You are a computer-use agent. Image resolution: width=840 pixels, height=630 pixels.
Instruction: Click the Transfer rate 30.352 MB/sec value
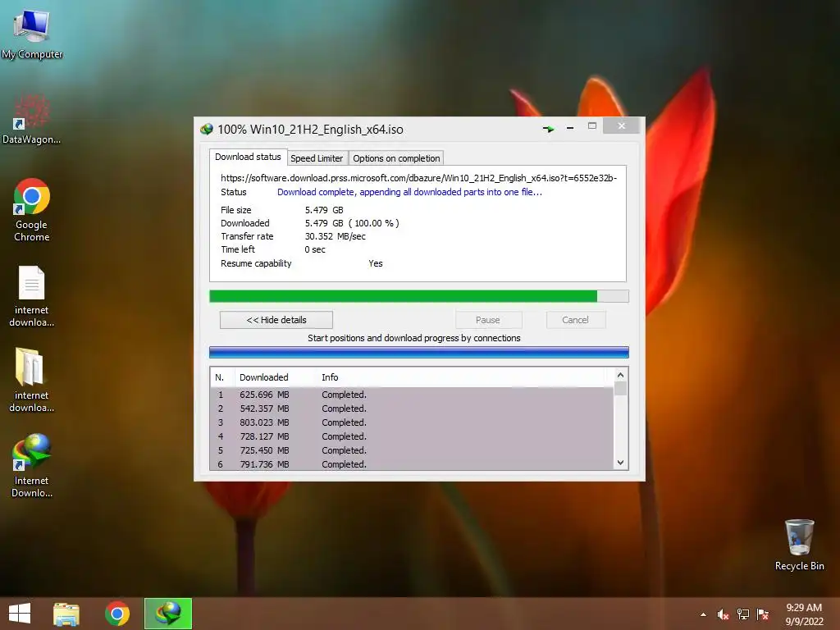point(336,236)
